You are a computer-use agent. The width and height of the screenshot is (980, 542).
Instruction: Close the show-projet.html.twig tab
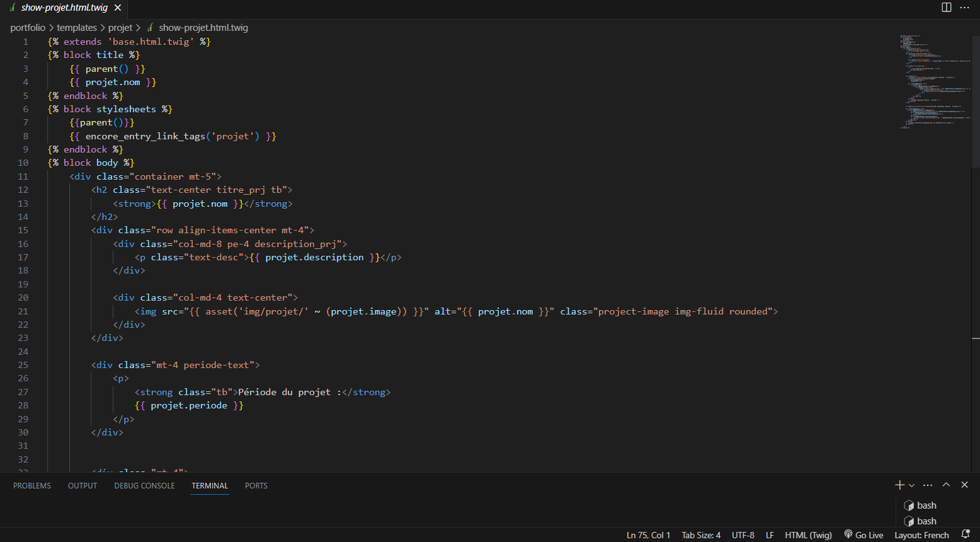pos(118,8)
